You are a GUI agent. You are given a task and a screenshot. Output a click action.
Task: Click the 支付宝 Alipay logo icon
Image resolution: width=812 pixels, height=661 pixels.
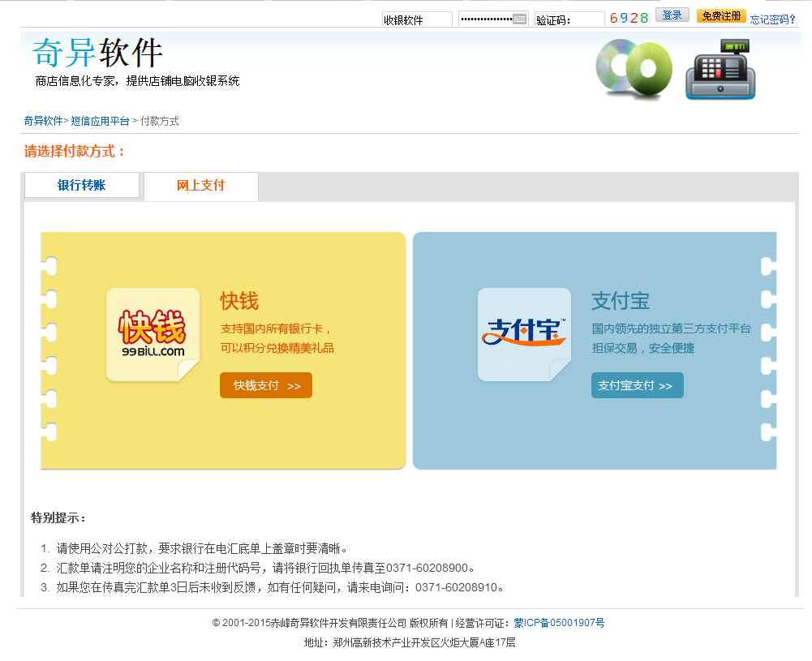click(524, 334)
